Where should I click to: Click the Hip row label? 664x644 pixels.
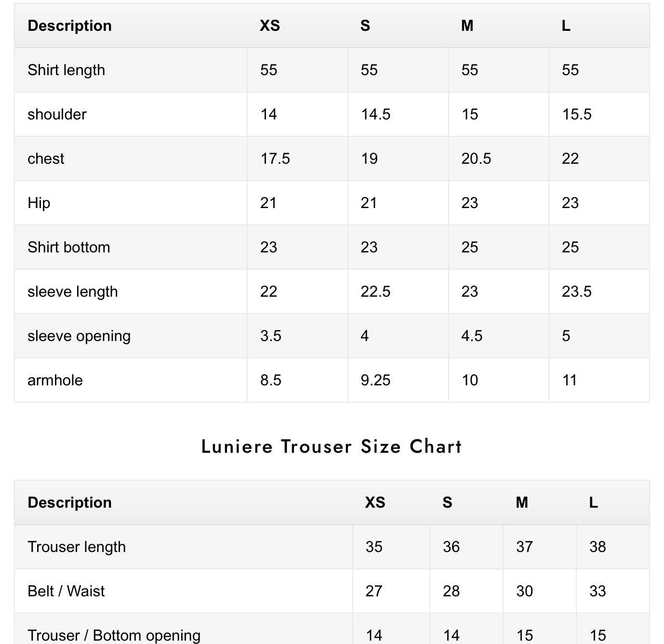[x=39, y=203]
